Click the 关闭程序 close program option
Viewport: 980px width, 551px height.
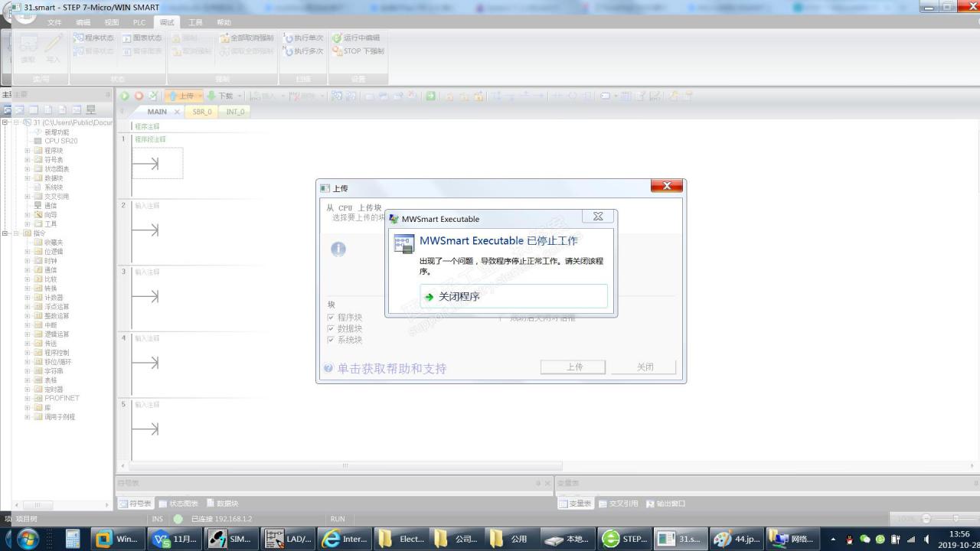click(x=514, y=296)
